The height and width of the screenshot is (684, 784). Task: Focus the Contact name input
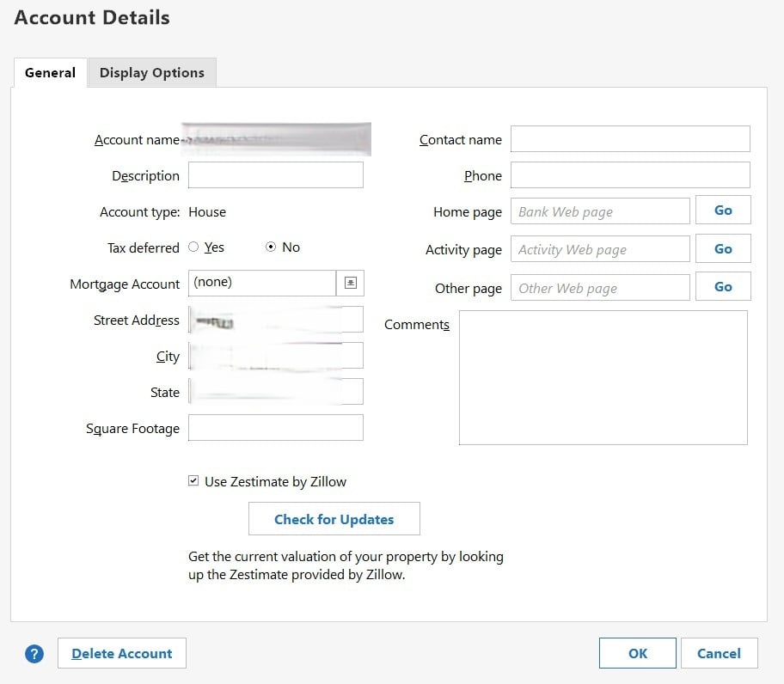tap(630, 139)
